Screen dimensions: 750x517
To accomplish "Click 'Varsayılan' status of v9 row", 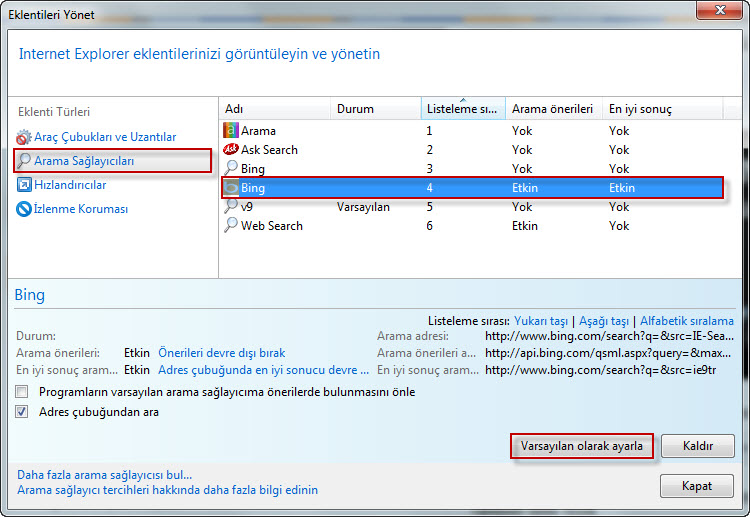I will tap(363, 207).
